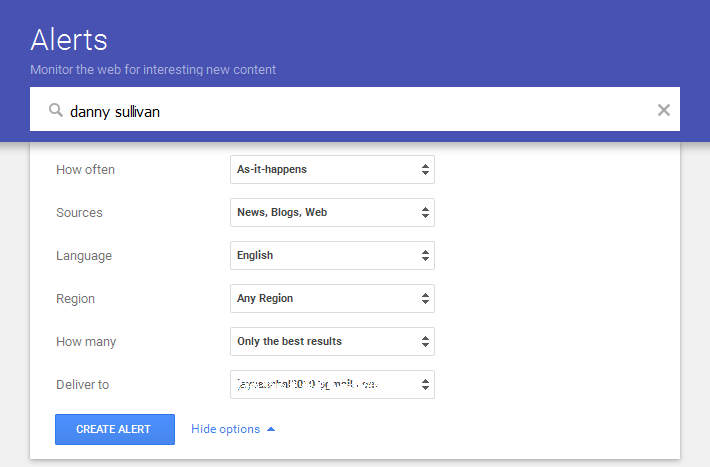Open the 'News, Blogs, Web' sources dropdown

332,213
